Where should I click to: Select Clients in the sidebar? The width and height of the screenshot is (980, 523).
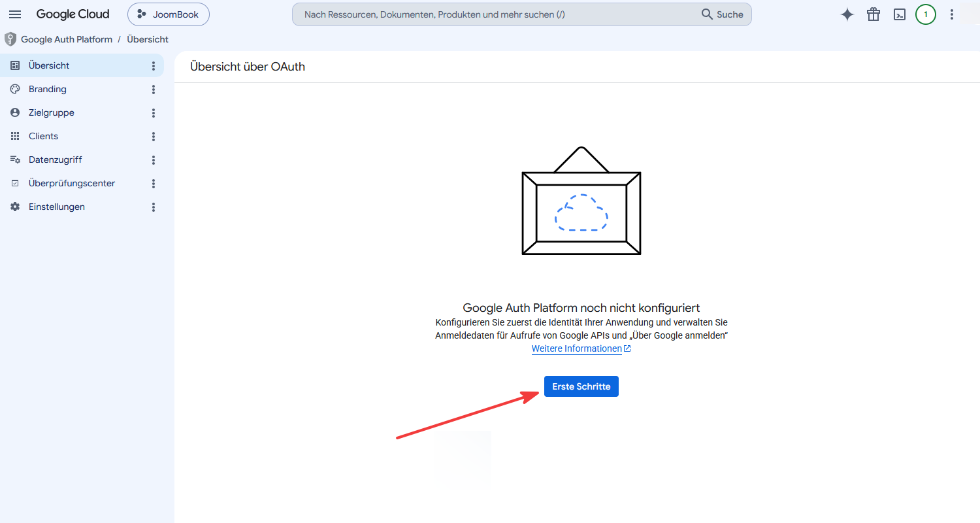(82, 136)
